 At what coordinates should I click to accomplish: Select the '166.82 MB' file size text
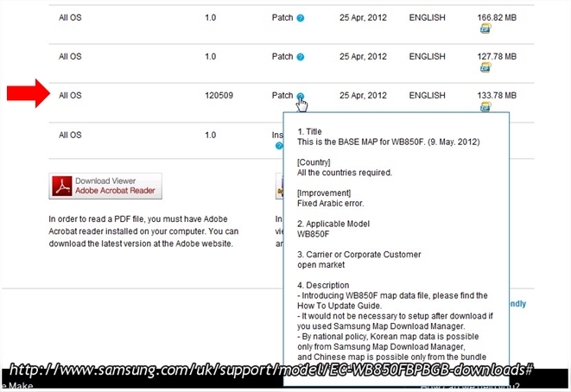point(497,17)
